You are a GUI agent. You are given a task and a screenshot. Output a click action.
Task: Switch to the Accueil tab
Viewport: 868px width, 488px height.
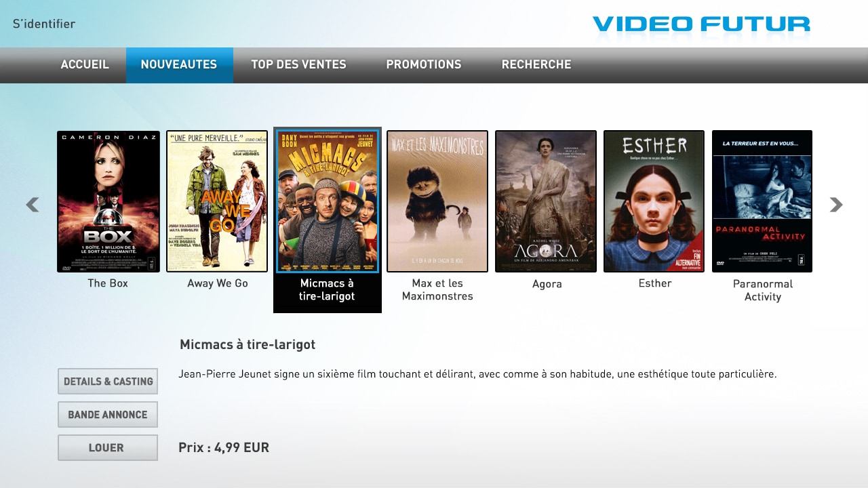point(85,65)
